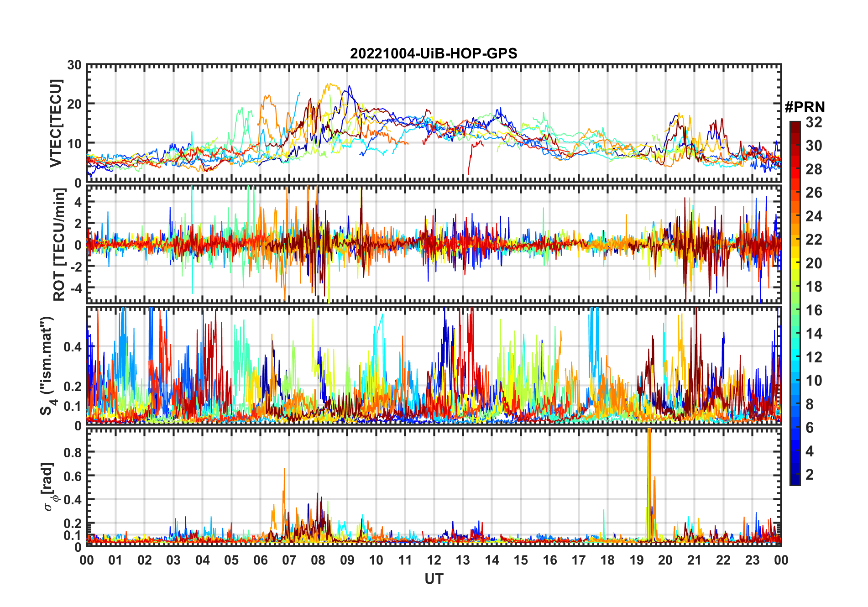Select the VTEC[TECU] y-axis label
The height and width of the screenshot is (607, 868).
coord(56,124)
